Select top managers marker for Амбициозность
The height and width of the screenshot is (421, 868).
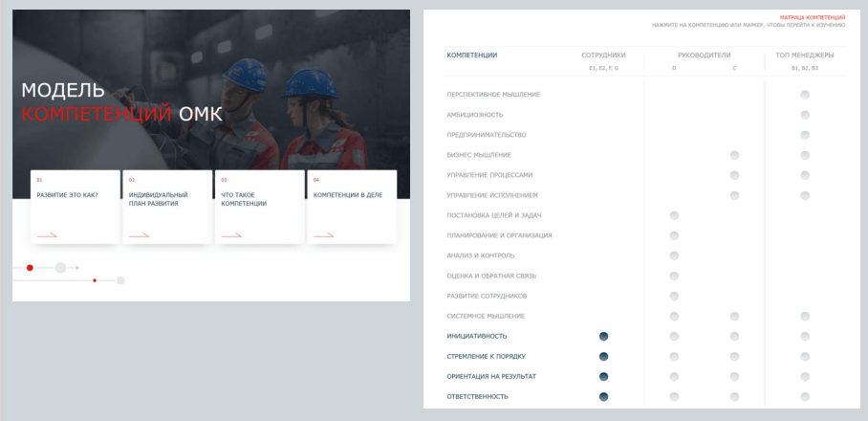(x=805, y=115)
